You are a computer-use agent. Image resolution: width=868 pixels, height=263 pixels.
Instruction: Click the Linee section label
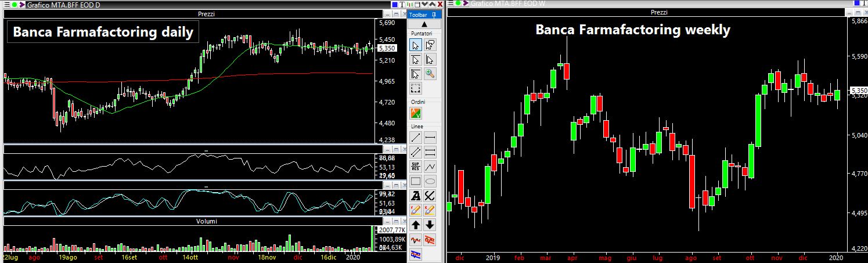tap(417, 126)
